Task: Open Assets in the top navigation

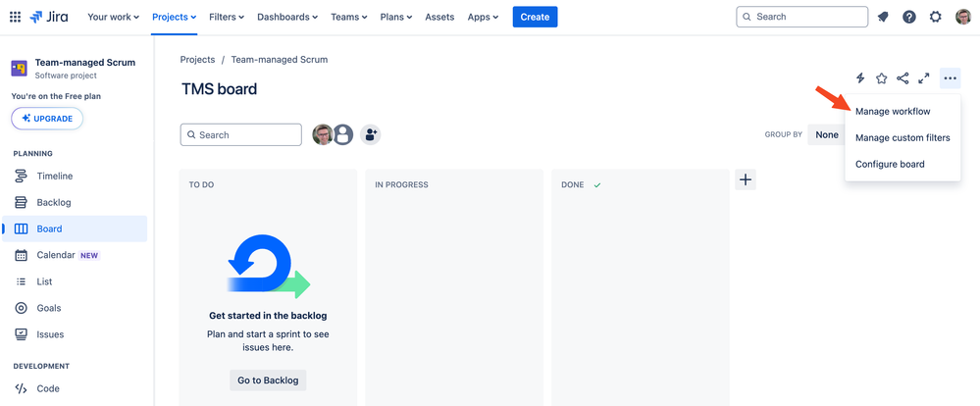Action: coord(439,17)
